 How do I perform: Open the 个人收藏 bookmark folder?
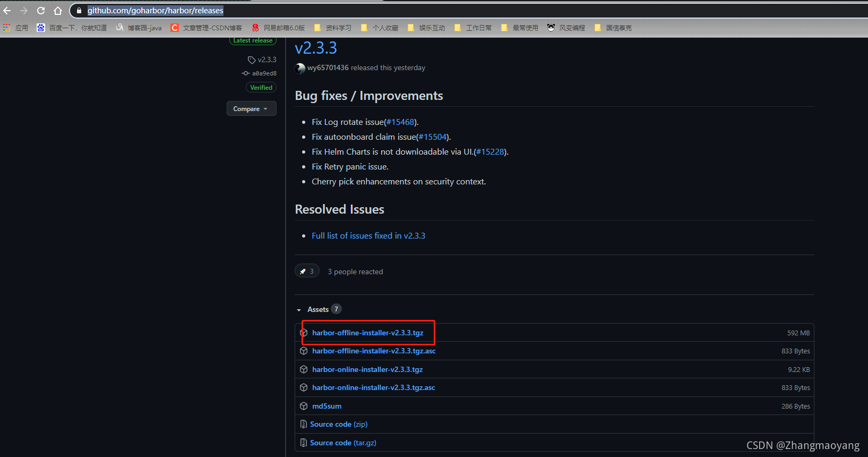click(380, 28)
